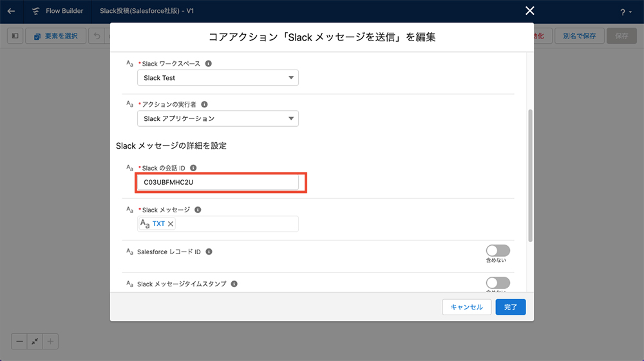The image size is (644, 361).
Task: Fit canvas to view icon
Action: tap(35, 341)
